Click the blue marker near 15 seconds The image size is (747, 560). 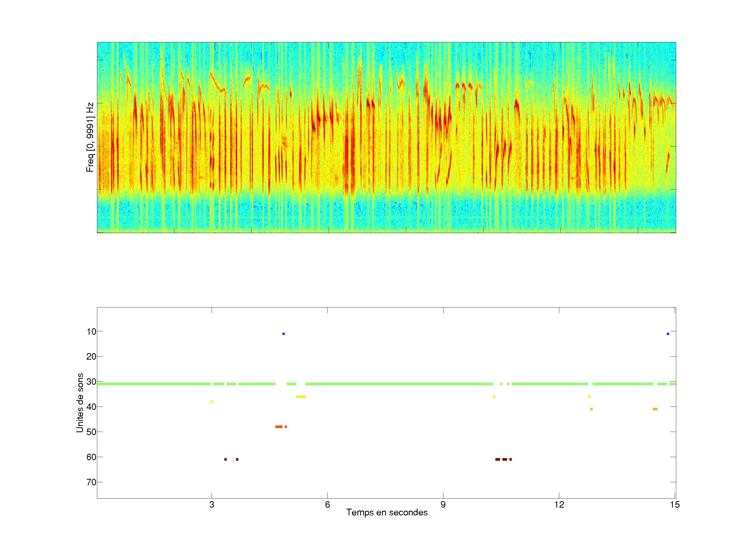point(668,334)
